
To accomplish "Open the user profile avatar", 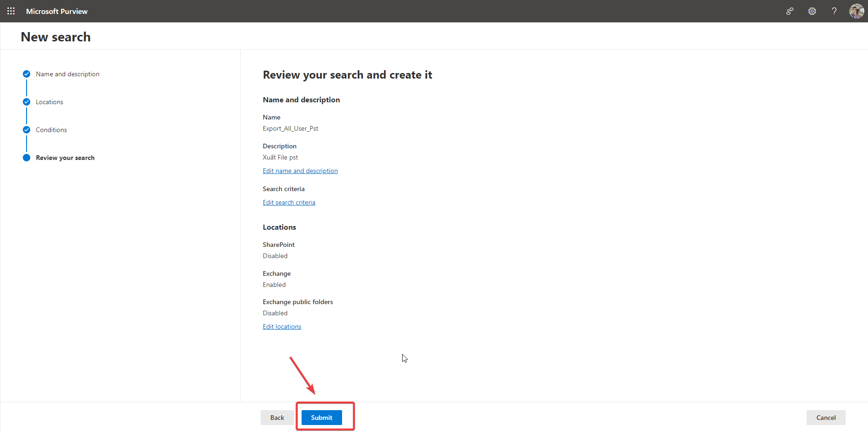I will coord(856,11).
